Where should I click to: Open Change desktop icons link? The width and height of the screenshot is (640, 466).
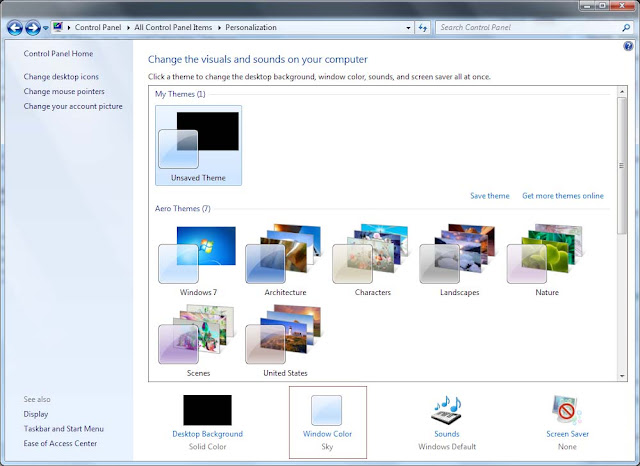tap(61, 77)
